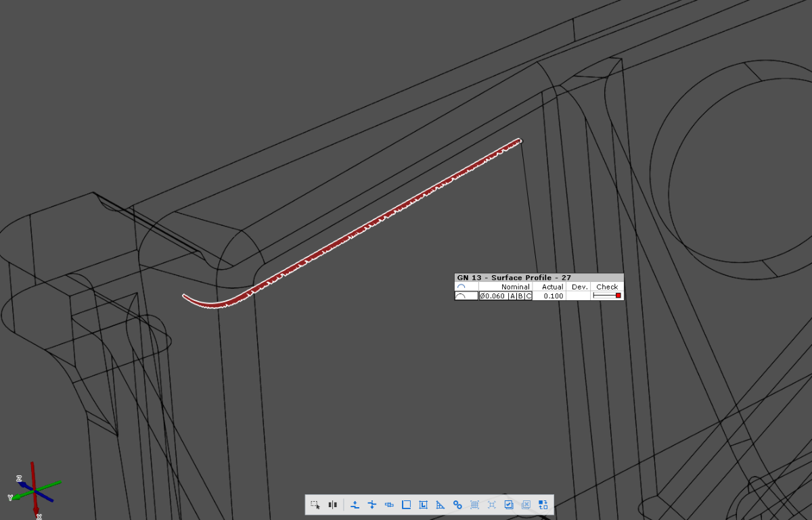Screen dimensions: 812x520
Task: Click the fit-to-frame brackets icon
Action: (492, 504)
